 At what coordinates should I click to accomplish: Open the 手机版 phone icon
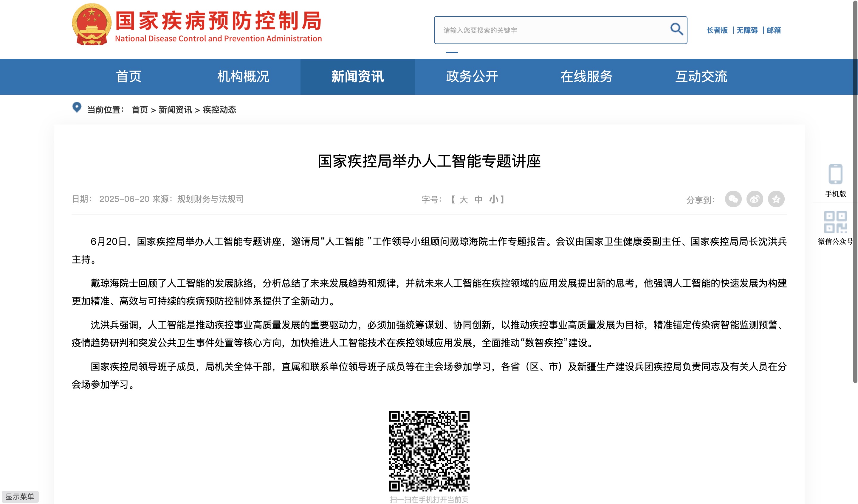tap(835, 174)
